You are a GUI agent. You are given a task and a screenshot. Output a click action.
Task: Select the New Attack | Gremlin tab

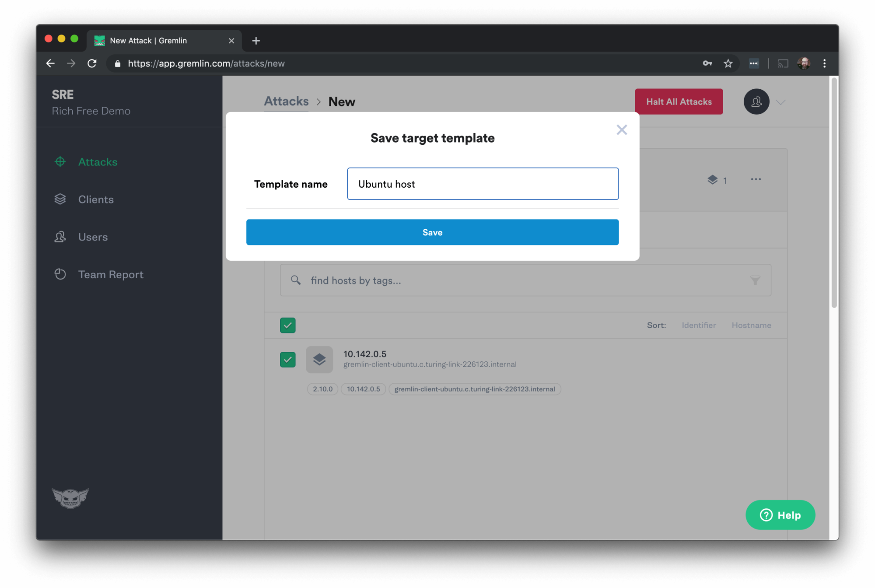[164, 41]
